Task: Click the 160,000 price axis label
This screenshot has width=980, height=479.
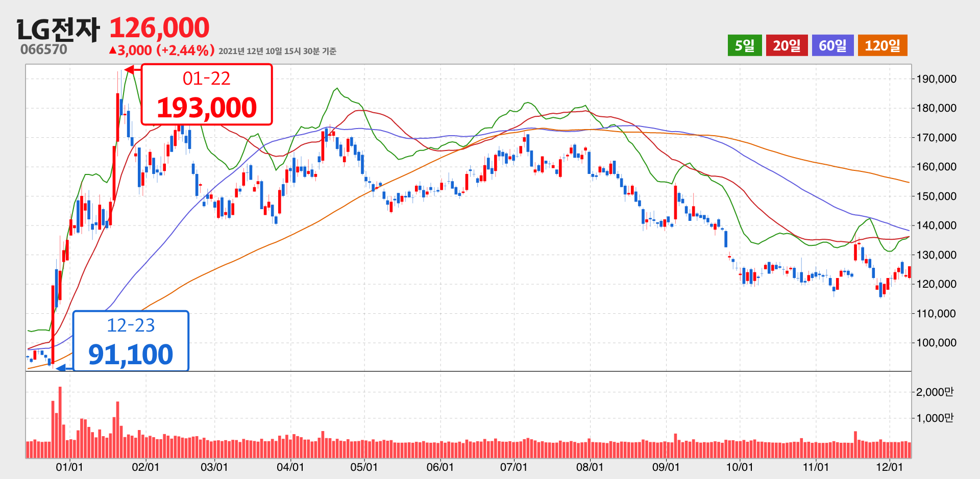Action: [x=936, y=167]
